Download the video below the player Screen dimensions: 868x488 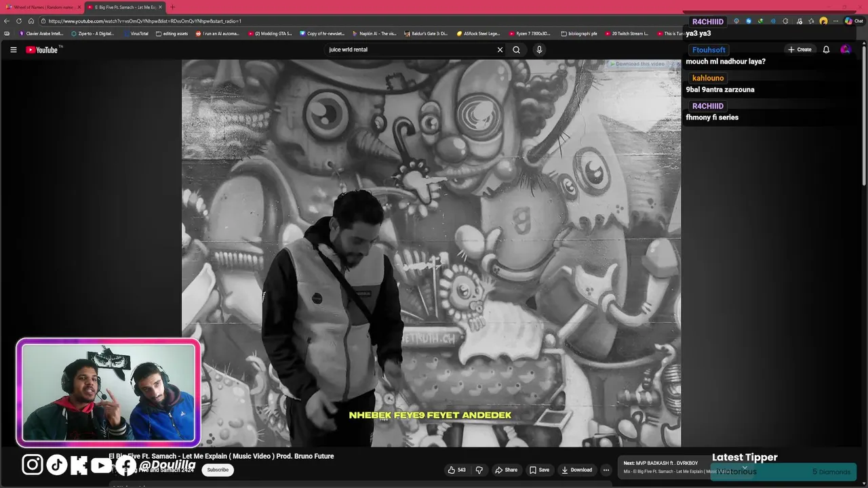(576, 470)
